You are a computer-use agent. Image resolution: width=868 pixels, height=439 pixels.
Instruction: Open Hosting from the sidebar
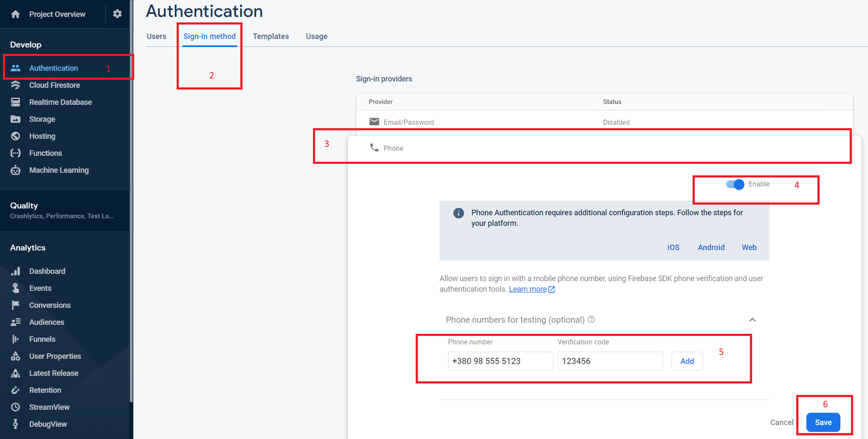42,136
